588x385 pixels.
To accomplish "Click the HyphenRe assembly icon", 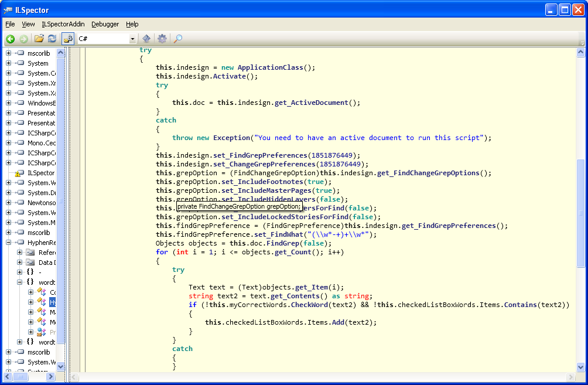I will pos(20,243).
